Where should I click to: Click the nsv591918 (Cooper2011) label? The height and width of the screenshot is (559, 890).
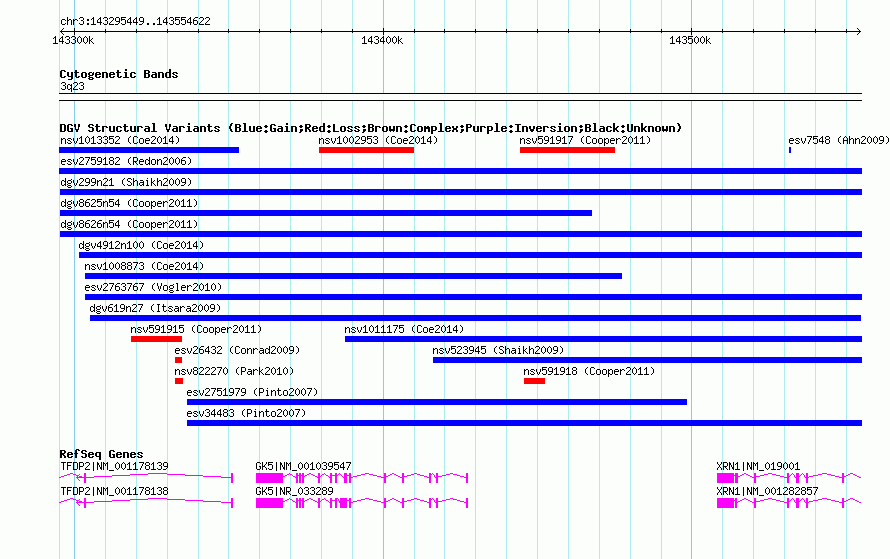click(x=589, y=371)
